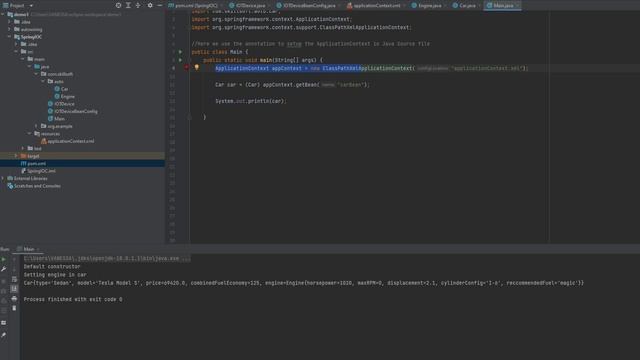Toggle soft-wrap icon in Run console
640x360 pixels.
tap(14, 279)
